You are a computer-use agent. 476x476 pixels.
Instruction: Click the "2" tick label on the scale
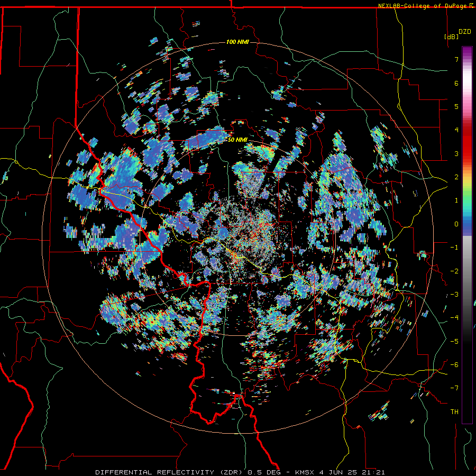[x=456, y=177]
